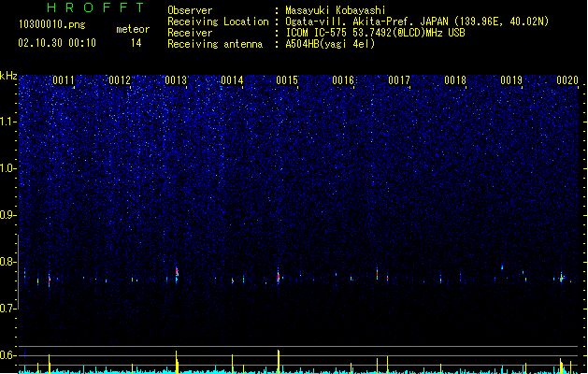This screenshot has width=588, height=374.
Task: Click the 0.9 frequency axis label
Action: click(7, 215)
